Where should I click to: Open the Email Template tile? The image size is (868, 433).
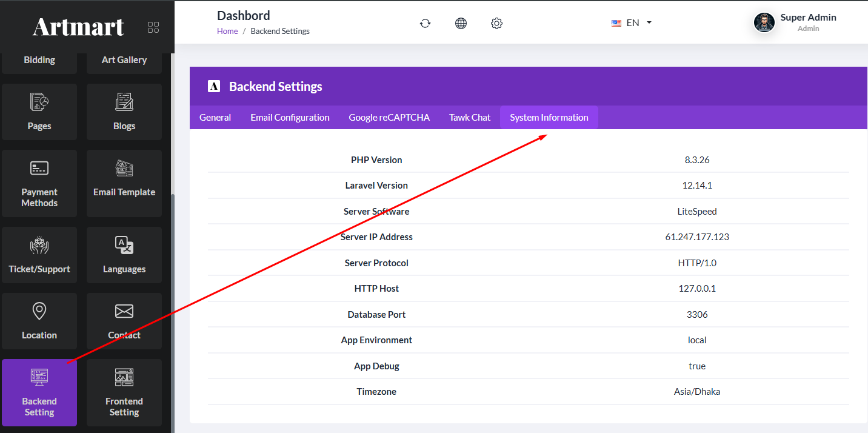coord(124,183)
